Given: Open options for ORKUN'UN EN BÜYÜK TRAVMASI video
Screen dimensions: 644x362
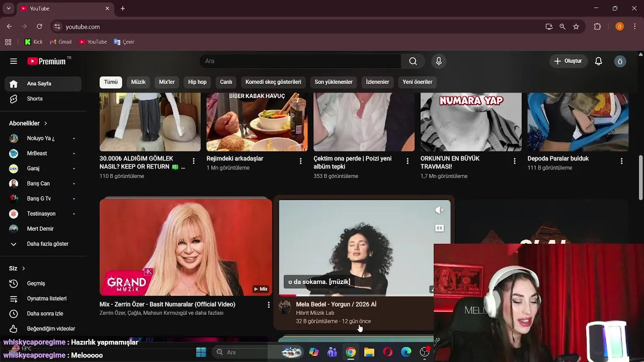Looking at the screenshot, I should point(514,161).
